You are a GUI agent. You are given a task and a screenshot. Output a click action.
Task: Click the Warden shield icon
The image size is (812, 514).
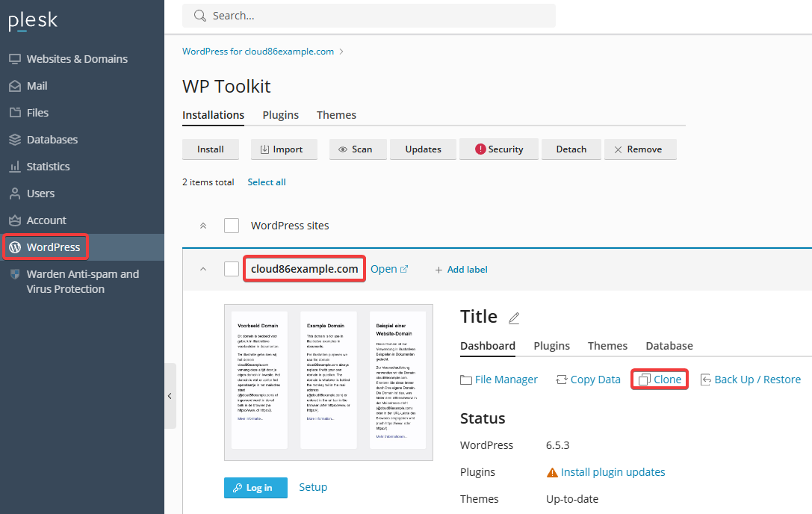[15, 274]
